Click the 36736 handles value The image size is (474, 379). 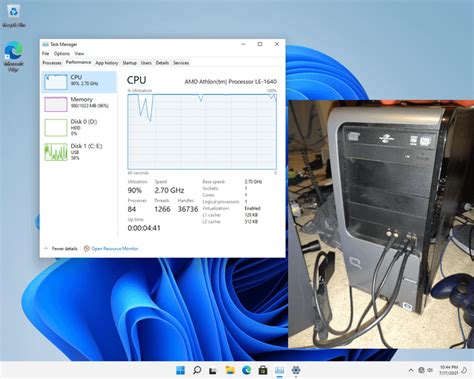tap(188, 209)
